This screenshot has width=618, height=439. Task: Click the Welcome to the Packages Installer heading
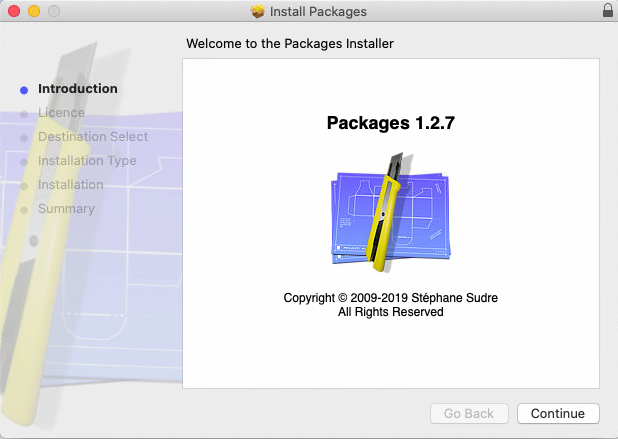pyautogui.click(x=290, y=43)
